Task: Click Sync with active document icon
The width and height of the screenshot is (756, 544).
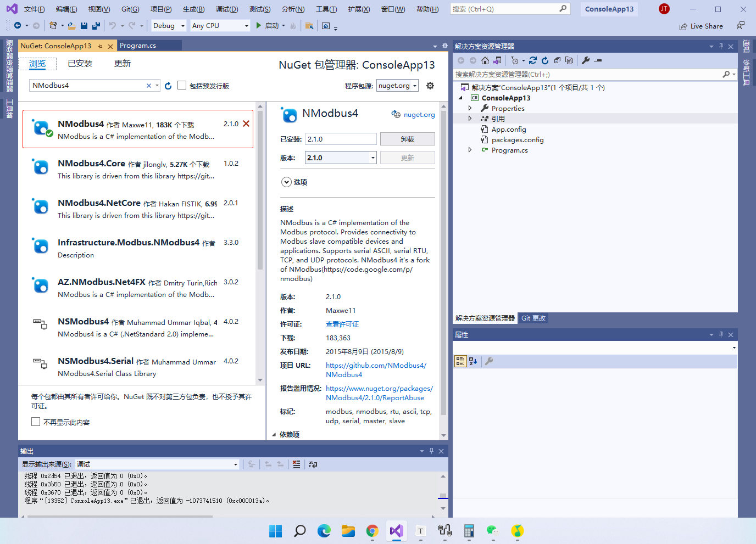Action: click(x=533, y=60)
